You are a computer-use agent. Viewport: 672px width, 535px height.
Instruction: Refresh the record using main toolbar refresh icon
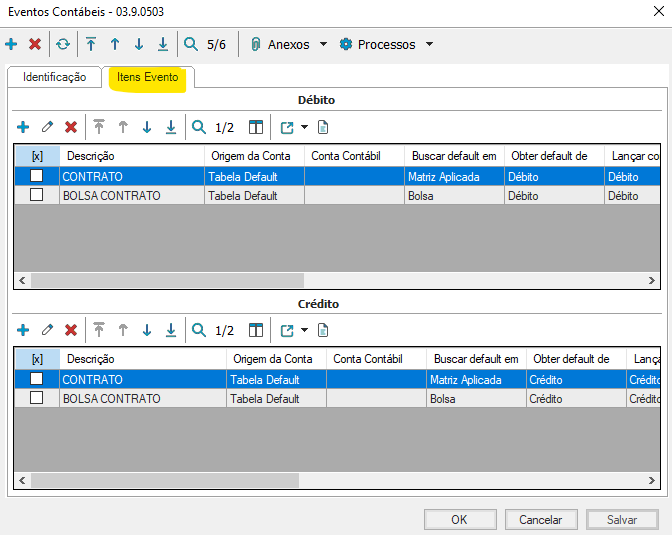[x=63, y=44]
